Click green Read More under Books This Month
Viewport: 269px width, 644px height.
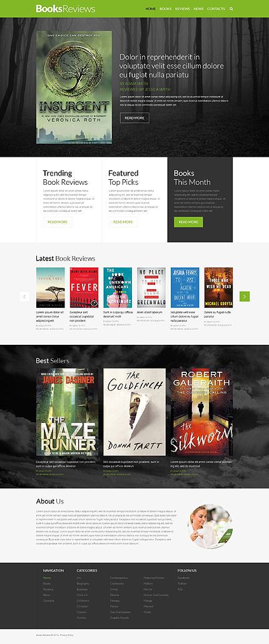[x=188, y=222]
